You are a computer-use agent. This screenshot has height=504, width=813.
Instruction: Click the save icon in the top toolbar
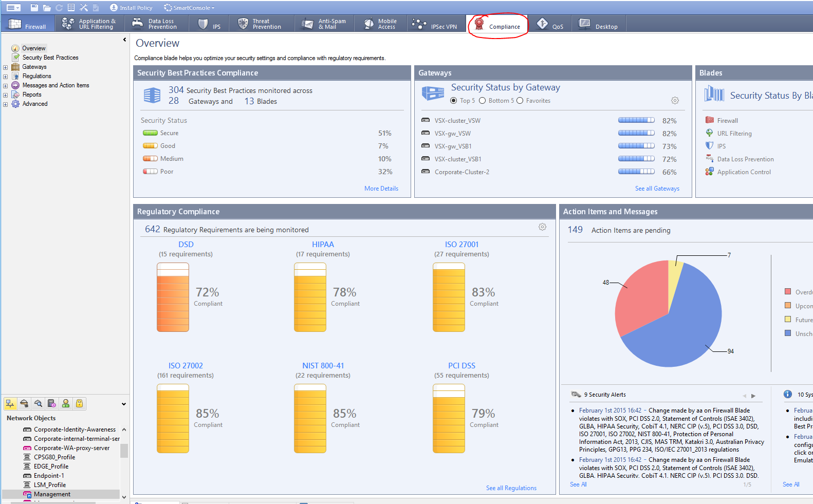coord(34,8)
